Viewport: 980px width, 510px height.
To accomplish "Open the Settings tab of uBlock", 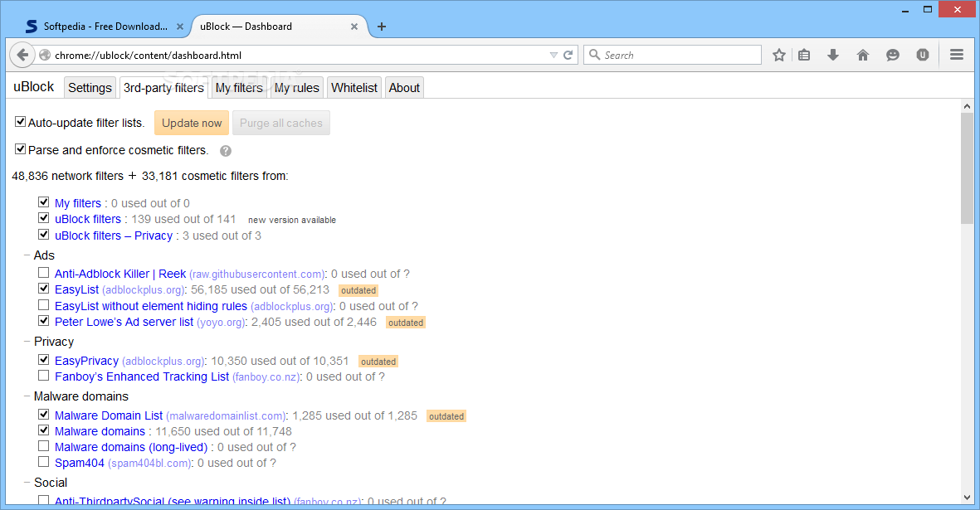I will (90, 88).
